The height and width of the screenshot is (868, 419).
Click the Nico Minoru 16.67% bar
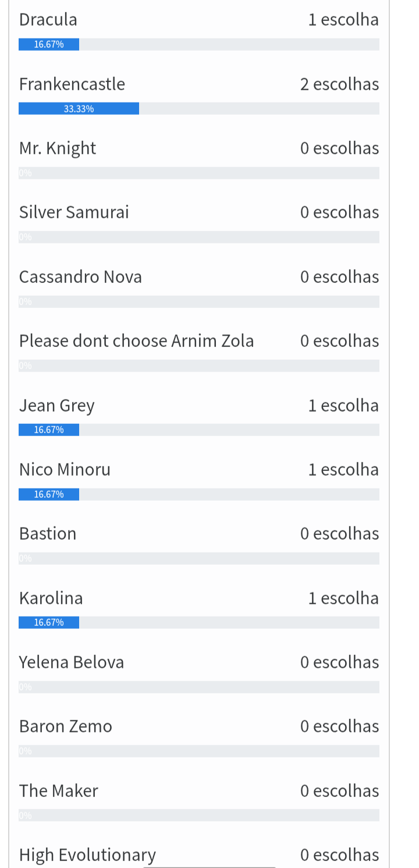coord(49,494)
